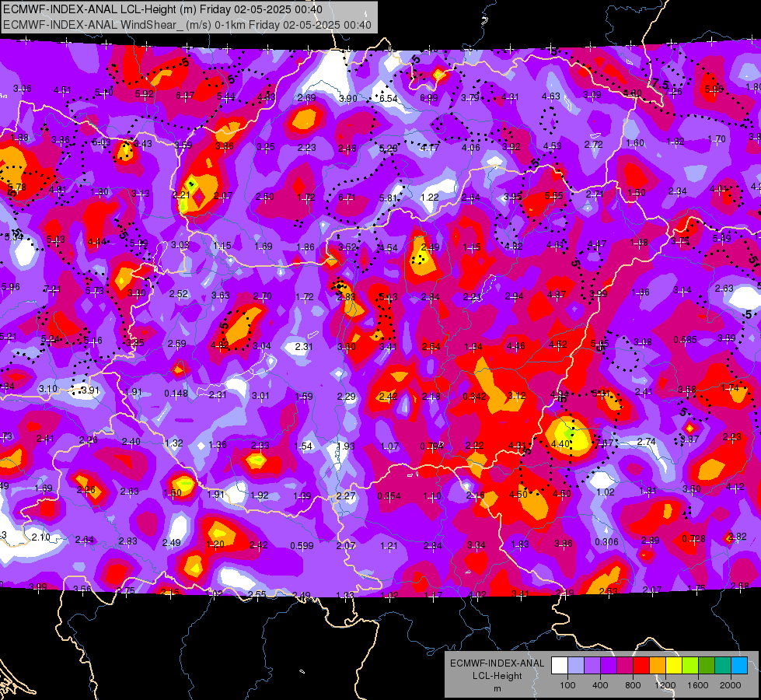Click the wind shear value 5.96
This screenshot has height=700, width=761.
pyautogui.click(x=10, y=286)
